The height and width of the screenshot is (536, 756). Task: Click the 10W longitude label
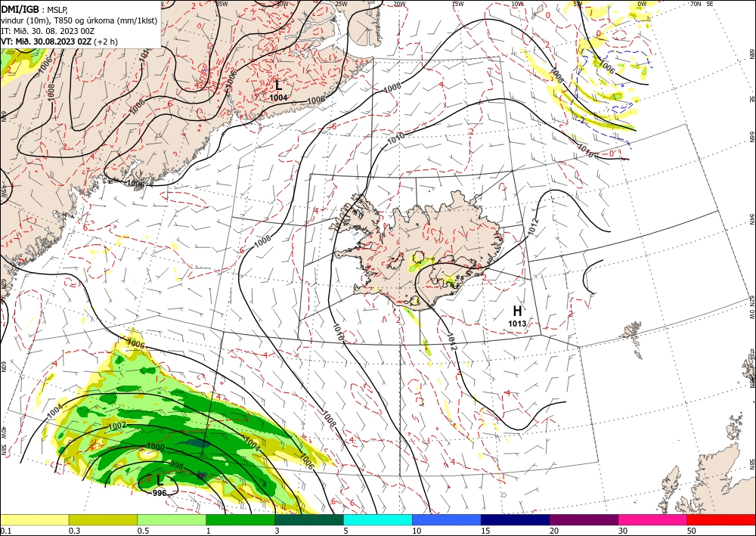tap(517, 4)
